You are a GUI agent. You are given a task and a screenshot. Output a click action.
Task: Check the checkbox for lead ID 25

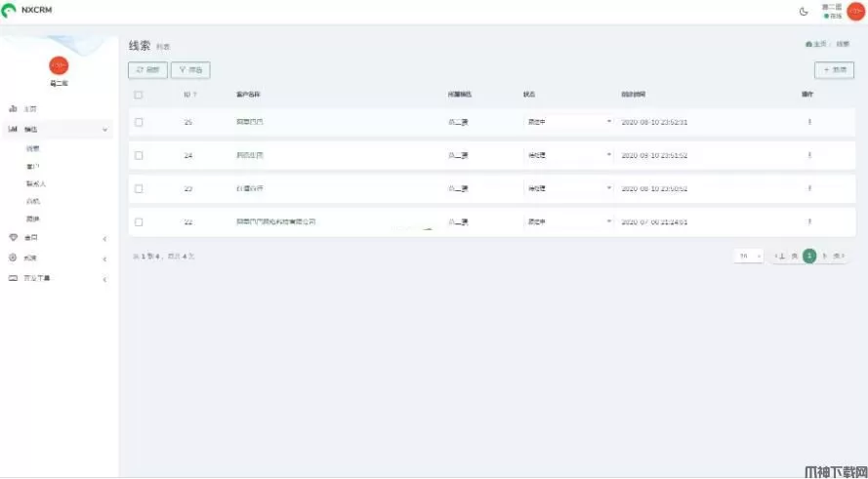[x=139, y=122]
